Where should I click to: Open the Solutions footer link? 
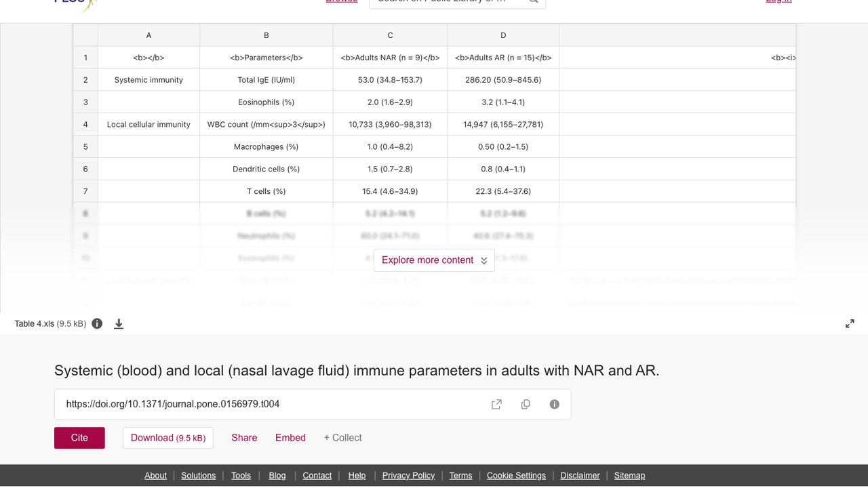pos(199,476)
